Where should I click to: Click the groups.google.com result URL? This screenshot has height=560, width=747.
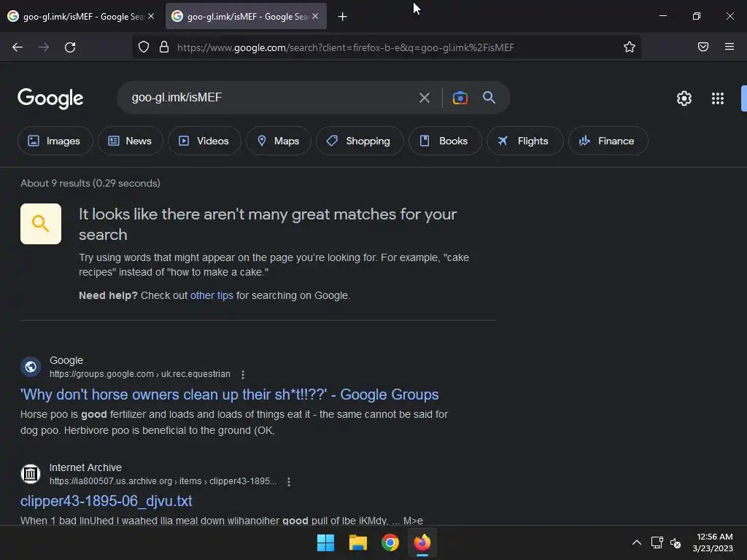[x=139, y=374]
